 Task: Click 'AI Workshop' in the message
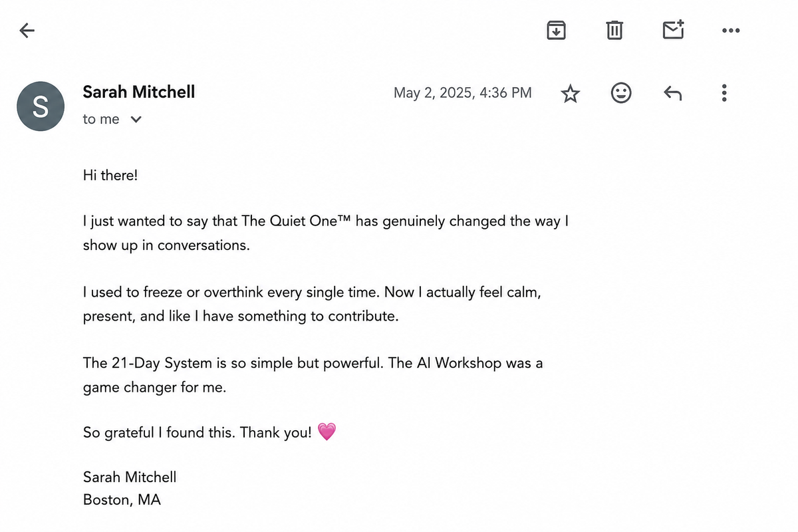coord(459,363)
